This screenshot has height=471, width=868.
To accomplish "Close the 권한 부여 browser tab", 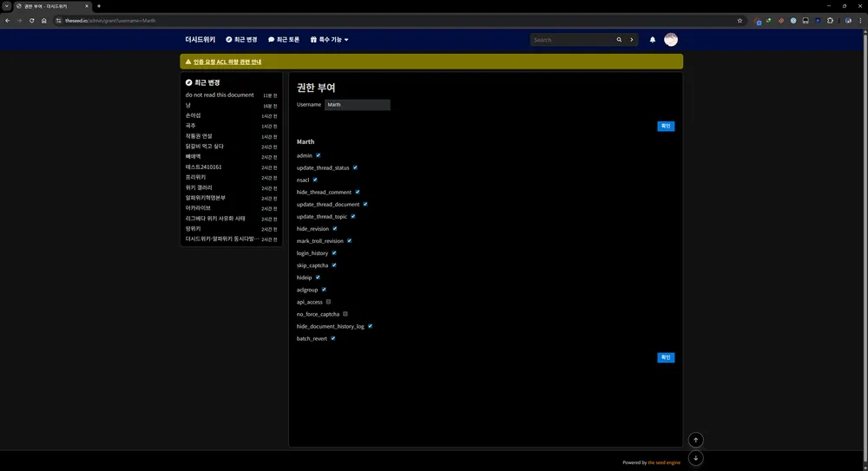I will (86, 6).
